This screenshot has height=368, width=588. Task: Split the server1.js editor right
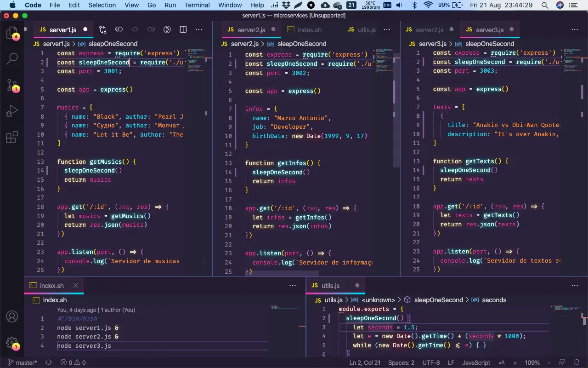tap(183, 29)
